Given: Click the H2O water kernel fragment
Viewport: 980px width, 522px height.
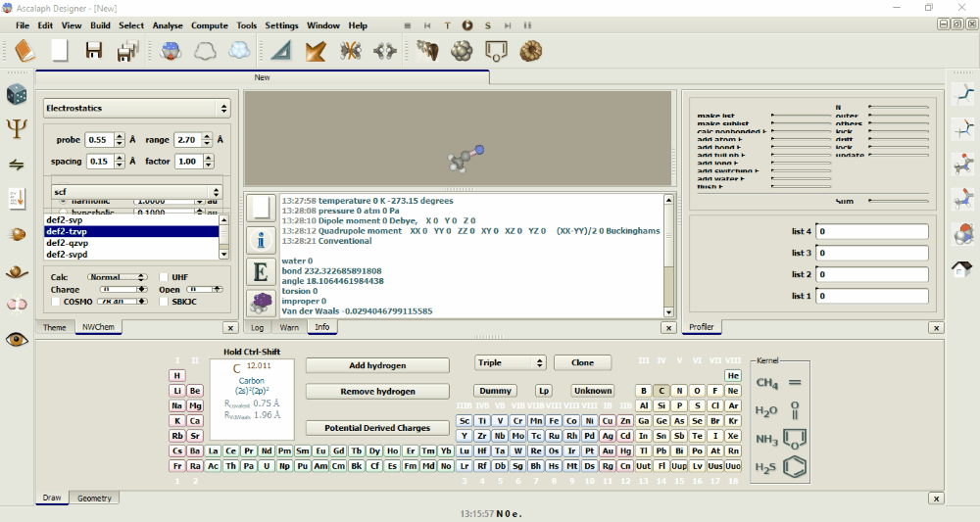Looking at the screenshot, I should (x=767, y=411).
